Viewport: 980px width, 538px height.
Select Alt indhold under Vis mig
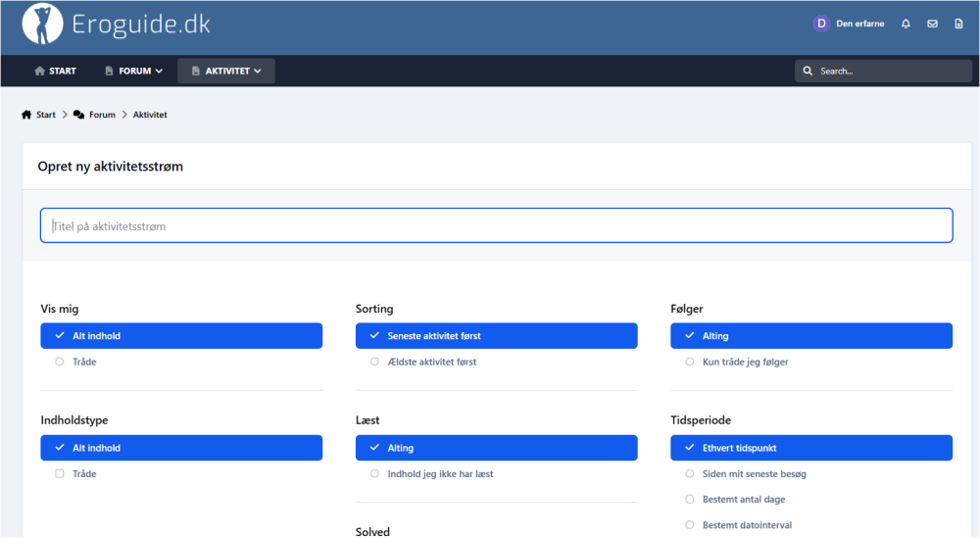(181, 335)
